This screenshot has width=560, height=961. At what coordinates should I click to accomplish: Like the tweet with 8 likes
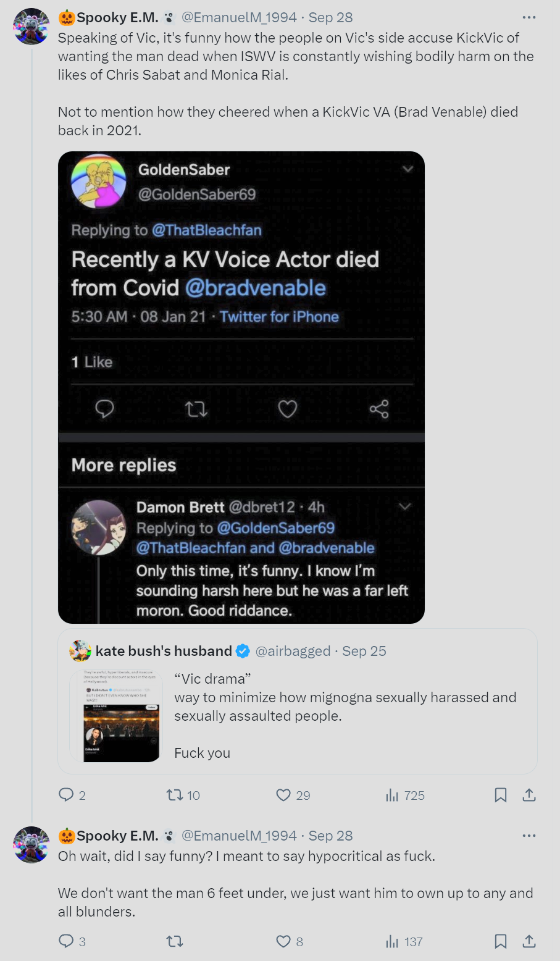[x=283, y=941]
